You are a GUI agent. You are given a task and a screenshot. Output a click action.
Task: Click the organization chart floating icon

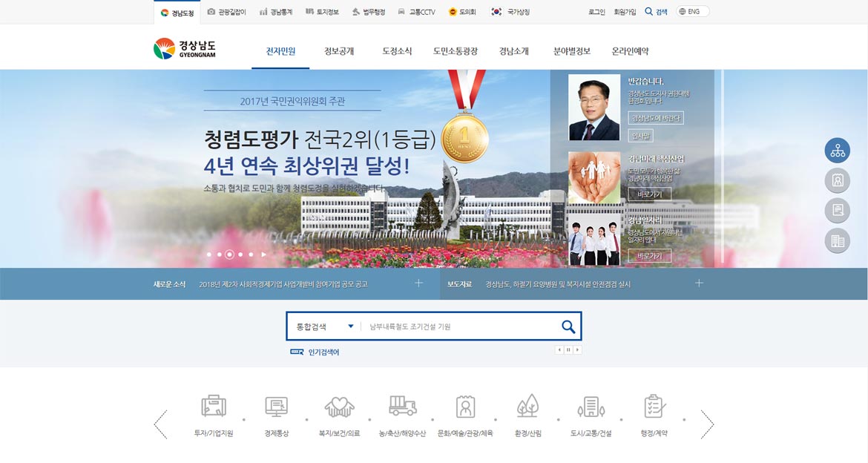(838, 150)
